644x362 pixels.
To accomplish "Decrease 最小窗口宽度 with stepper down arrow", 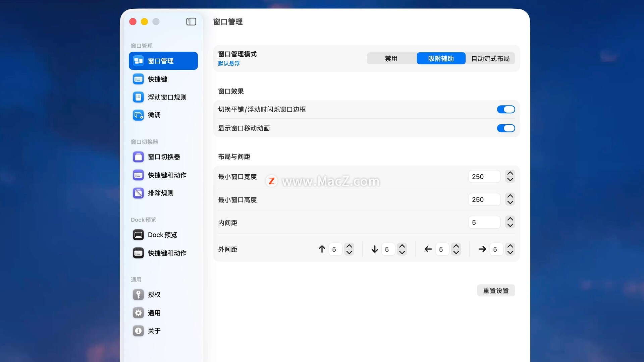I will pyautogui.click(x=510, y=180).
